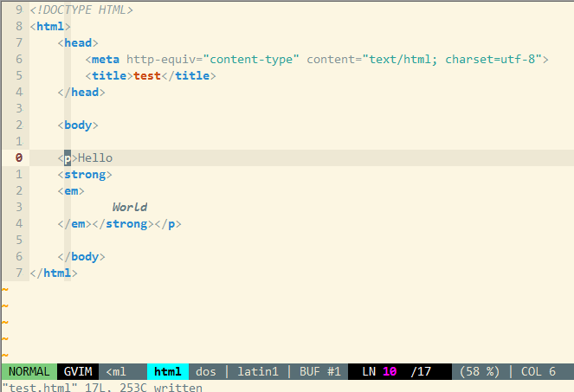This screenshot has width=574, height=392.
Task: Click the BUF #1 buffer indicator
Action: [x=320, y=371]
